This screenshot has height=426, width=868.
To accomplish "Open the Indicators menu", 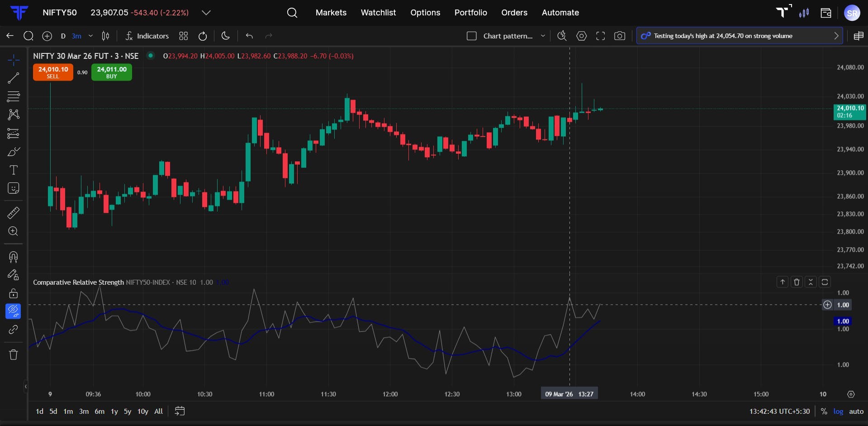I will click(147, 36).
